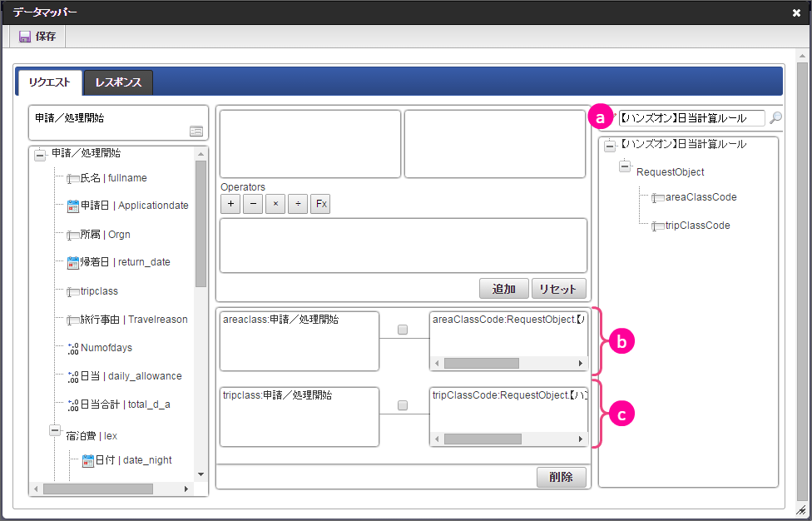
Task: Click the left tree vertical scrollbar thumb
Action: pyautogui.click(x=201, y=224)
